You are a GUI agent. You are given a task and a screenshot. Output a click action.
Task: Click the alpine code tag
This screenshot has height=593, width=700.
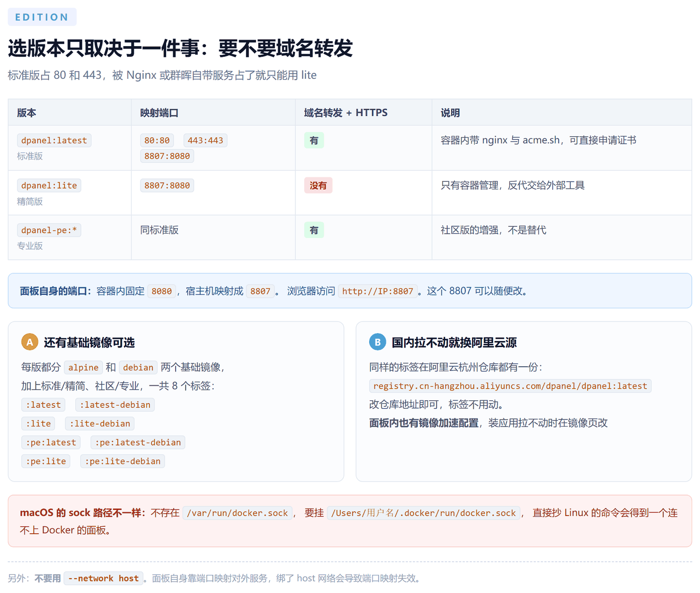click(84, 367)
